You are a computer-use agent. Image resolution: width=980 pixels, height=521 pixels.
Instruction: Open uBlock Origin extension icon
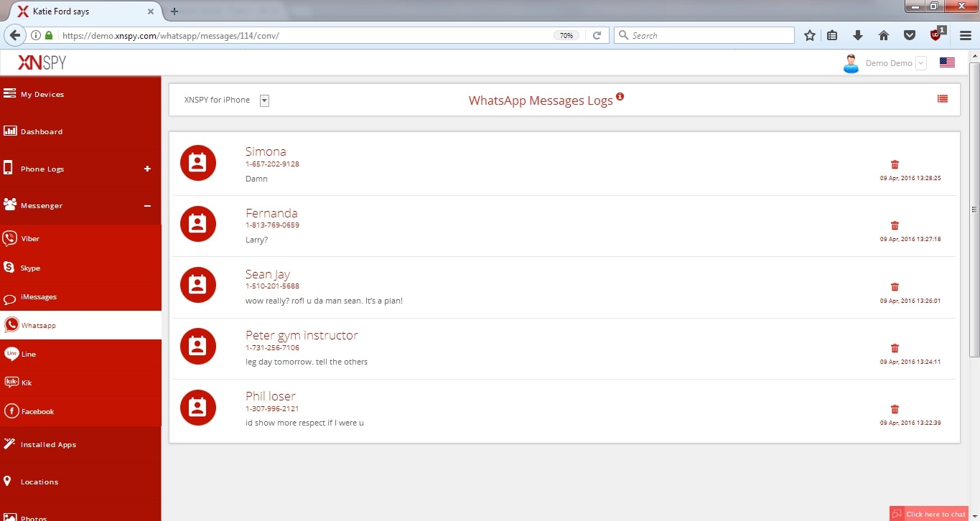click(x=936, y=34)
